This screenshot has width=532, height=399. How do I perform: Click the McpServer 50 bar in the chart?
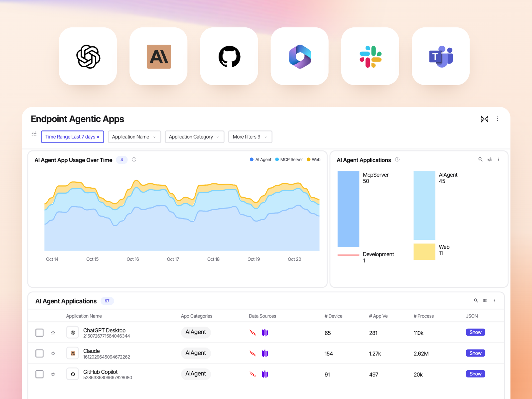pos(348,209)
